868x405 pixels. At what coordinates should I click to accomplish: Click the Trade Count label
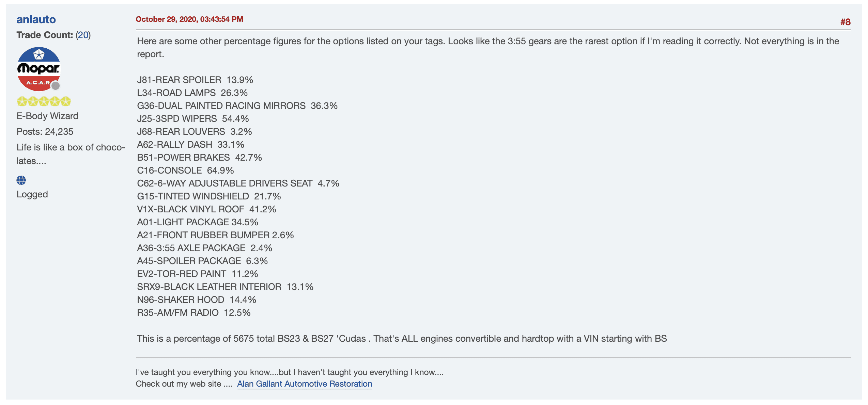pyautogui.click(x=45, y=35)
